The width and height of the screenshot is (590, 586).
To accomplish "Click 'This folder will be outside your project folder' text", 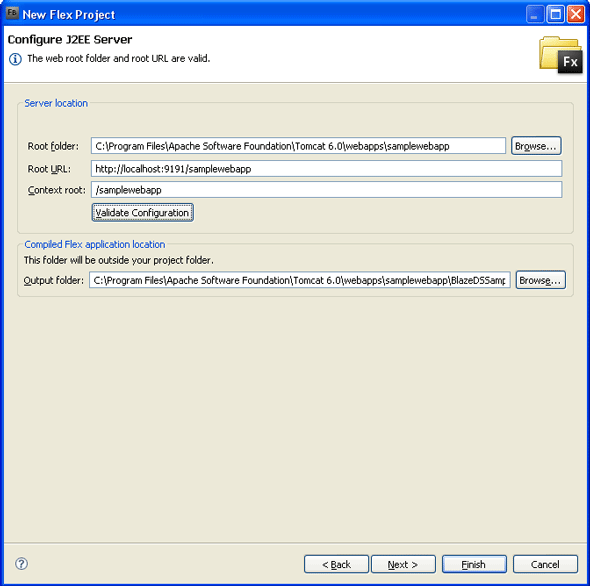I will (x=119, y=260).
